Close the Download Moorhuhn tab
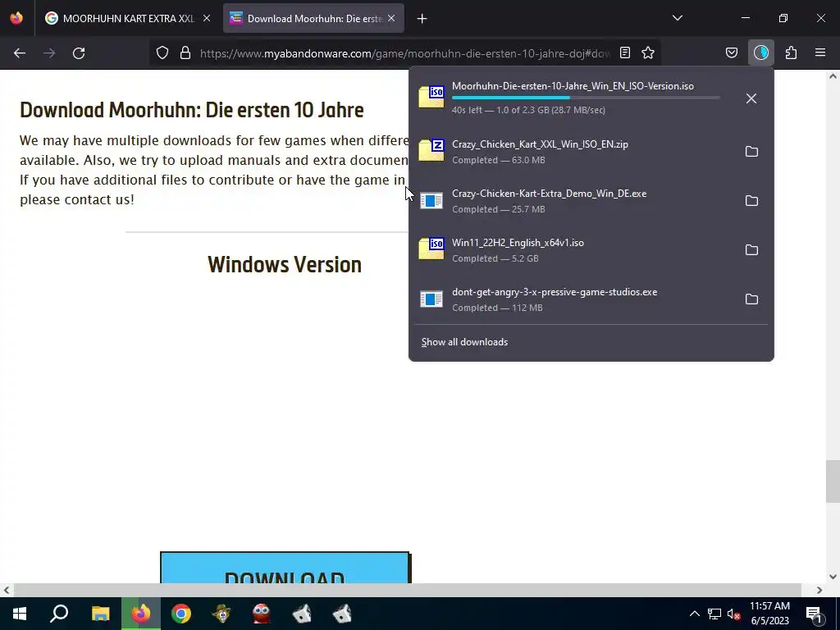The image size is (840, 630). pos(391,18)
